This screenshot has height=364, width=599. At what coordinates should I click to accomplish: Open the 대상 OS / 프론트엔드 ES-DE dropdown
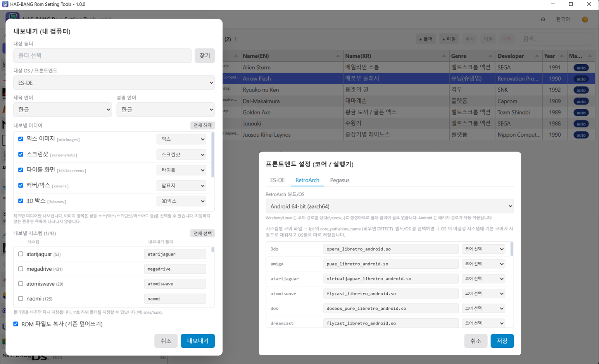point(114,82)
